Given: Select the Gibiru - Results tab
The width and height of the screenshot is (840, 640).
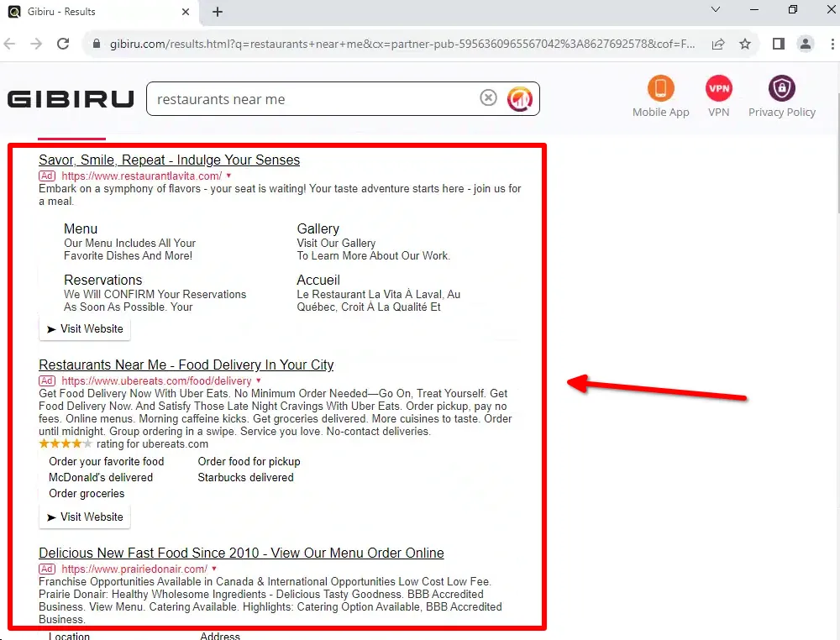Looking at the screenshot, I should tap(99, 12).
